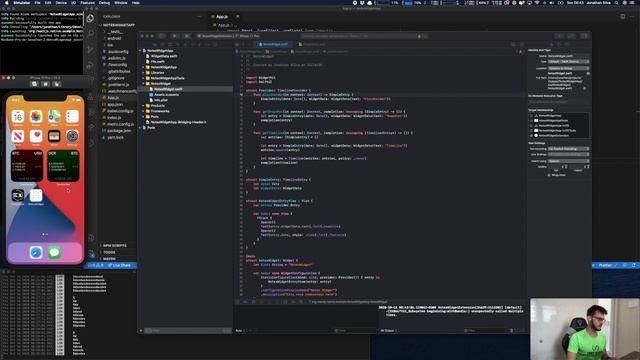Viewport: 640px width, 360px height.
Task: Click Simulator screenshot toolbar button
Action: point(34,84)
